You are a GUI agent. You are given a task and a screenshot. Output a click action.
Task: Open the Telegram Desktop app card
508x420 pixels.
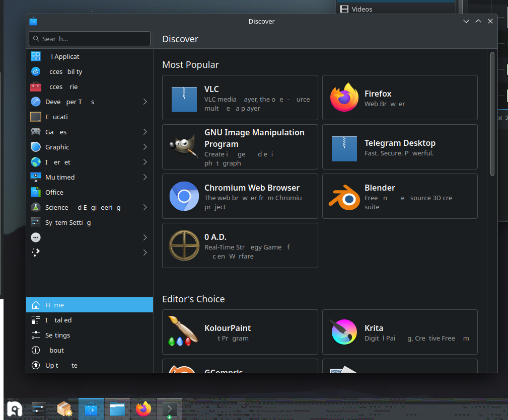(400, 147)
